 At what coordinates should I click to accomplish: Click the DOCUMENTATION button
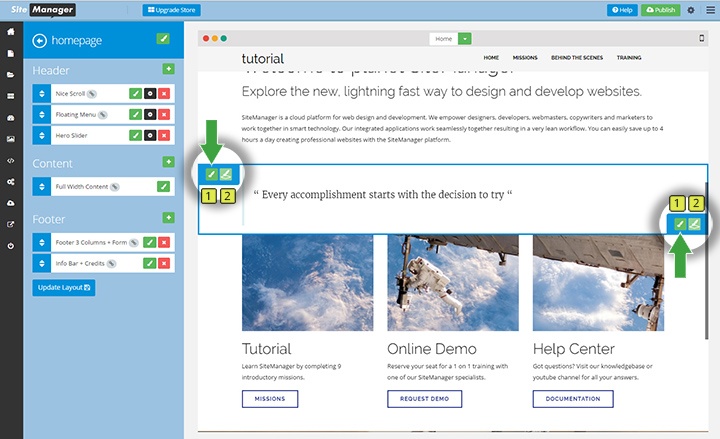[x=573, y=399]
